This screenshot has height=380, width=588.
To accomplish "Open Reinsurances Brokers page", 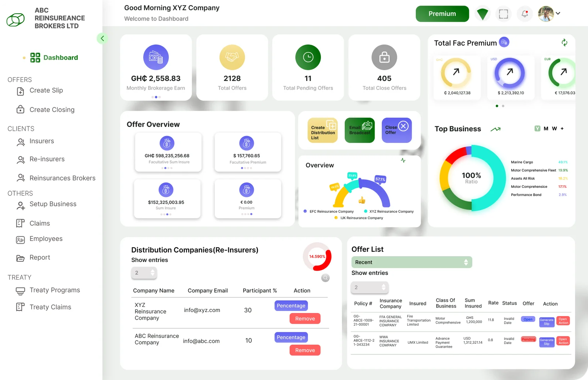I will coord(56,178).
